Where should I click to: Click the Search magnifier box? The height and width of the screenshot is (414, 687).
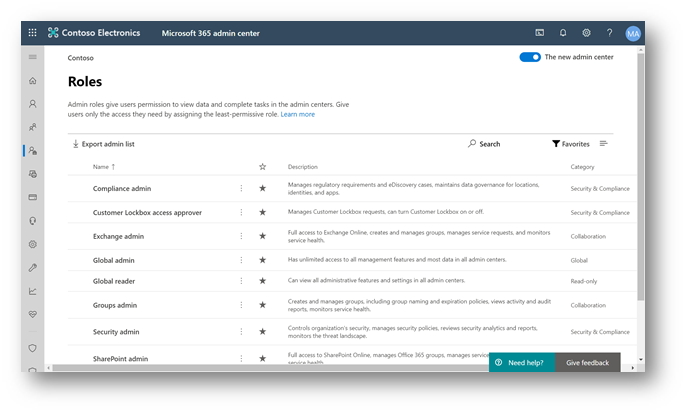click(x=484, y=144)
